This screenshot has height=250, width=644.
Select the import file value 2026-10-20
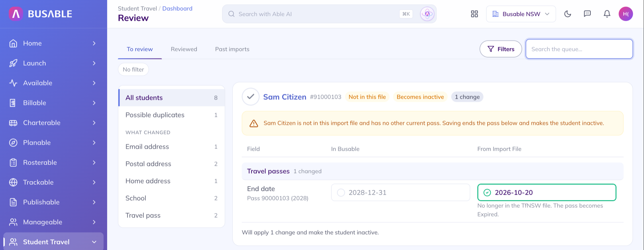(547, 192)
